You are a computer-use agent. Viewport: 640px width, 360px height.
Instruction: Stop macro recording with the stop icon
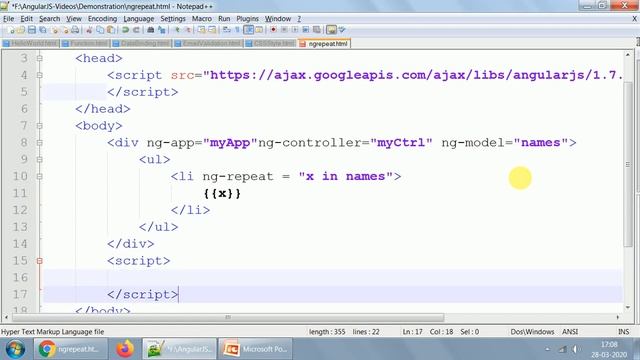tap(284, 30)
